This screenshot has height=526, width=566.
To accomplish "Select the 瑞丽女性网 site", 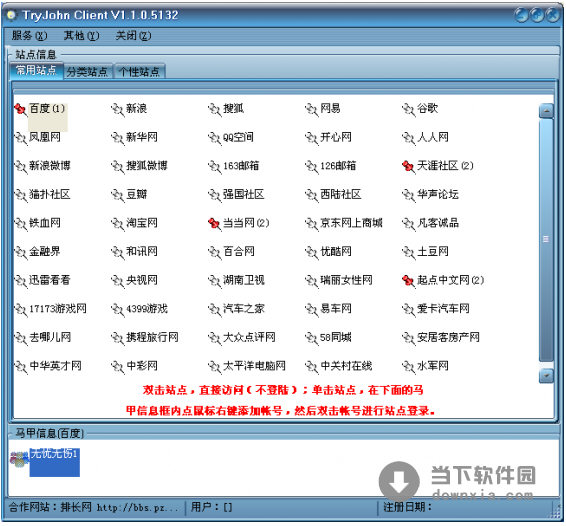I will click(x=346, y=280).
